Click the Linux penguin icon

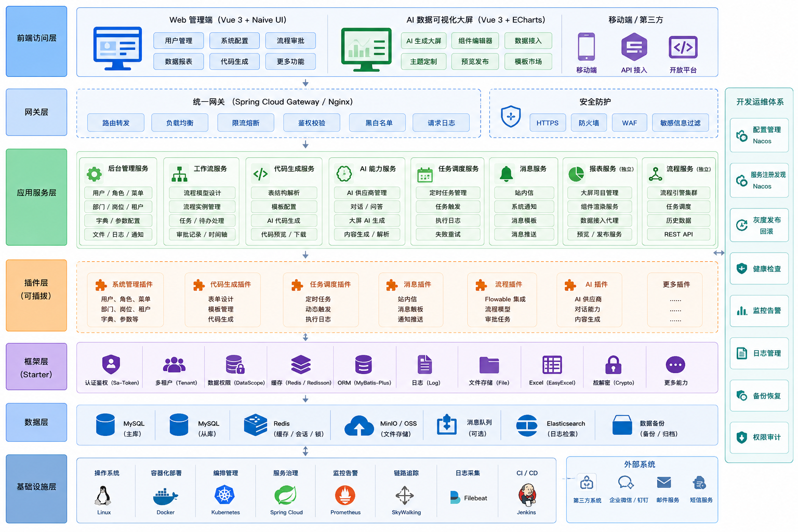pyautogui.click(x=103, y=495)
